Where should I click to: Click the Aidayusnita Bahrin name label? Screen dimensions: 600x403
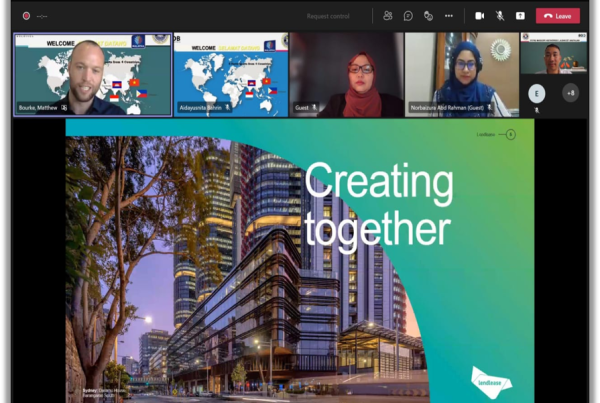click(x=201, y=108)
